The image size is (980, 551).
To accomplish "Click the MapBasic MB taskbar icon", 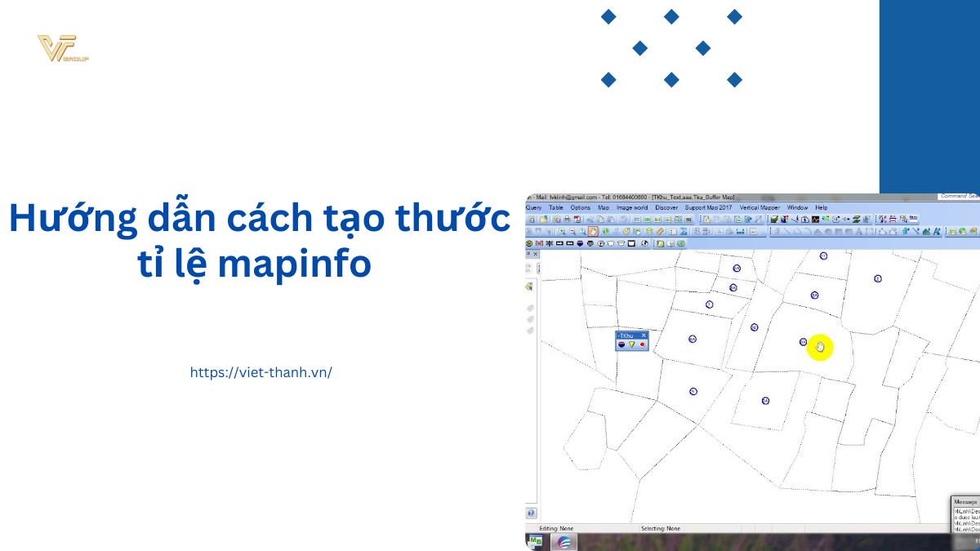I will (536, 542).
